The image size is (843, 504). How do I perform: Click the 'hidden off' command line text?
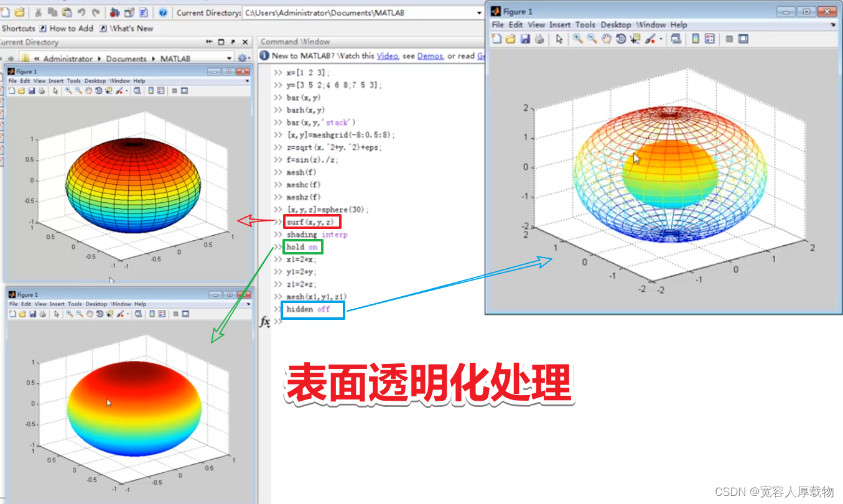(x=308, y=309)
